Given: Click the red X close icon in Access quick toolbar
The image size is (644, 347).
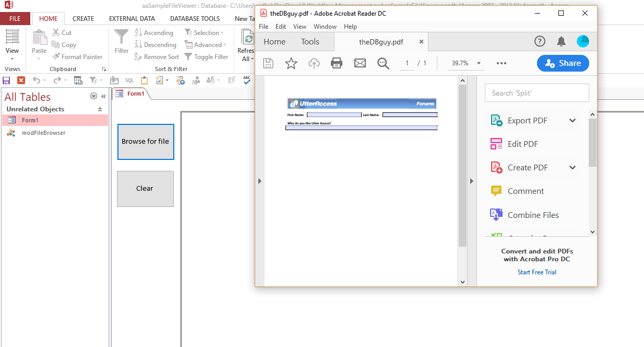Looking at the screenshot, I should point(21,80).
